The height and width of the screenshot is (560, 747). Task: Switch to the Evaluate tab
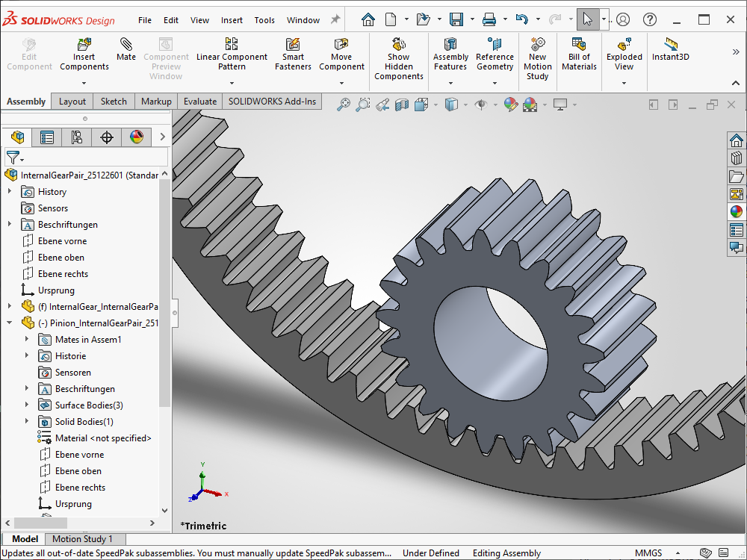click(x=200, y=102)
